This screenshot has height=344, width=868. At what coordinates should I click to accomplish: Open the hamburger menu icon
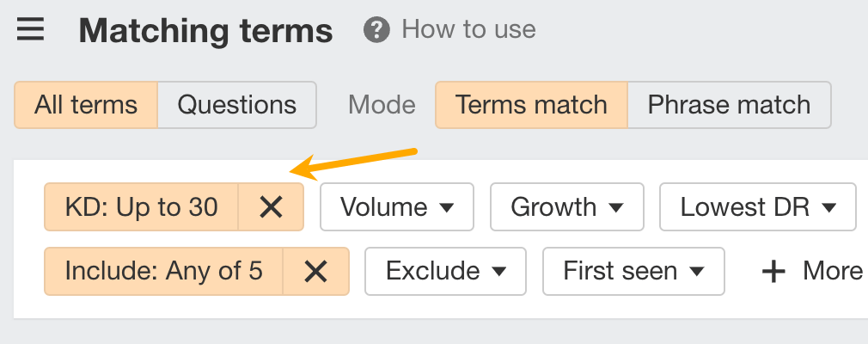point(30,31)
